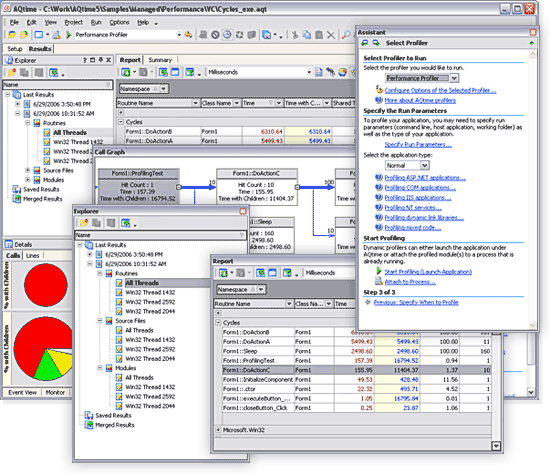Click the first folder icon in docked Explorer toolbar

point(12,73)
